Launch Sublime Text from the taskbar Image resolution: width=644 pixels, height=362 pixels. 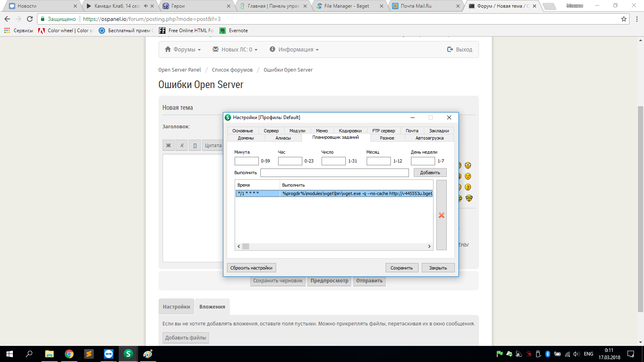coord(89,354)
